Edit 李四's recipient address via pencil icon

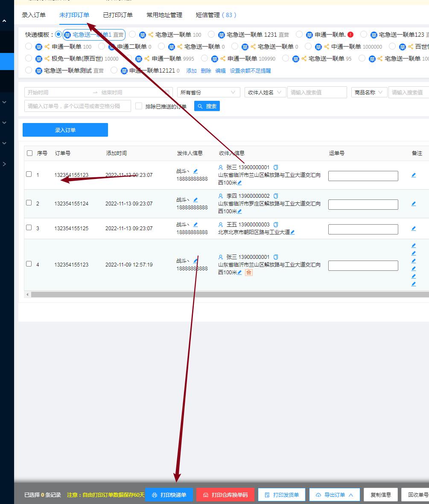click(x=239, y=211)
